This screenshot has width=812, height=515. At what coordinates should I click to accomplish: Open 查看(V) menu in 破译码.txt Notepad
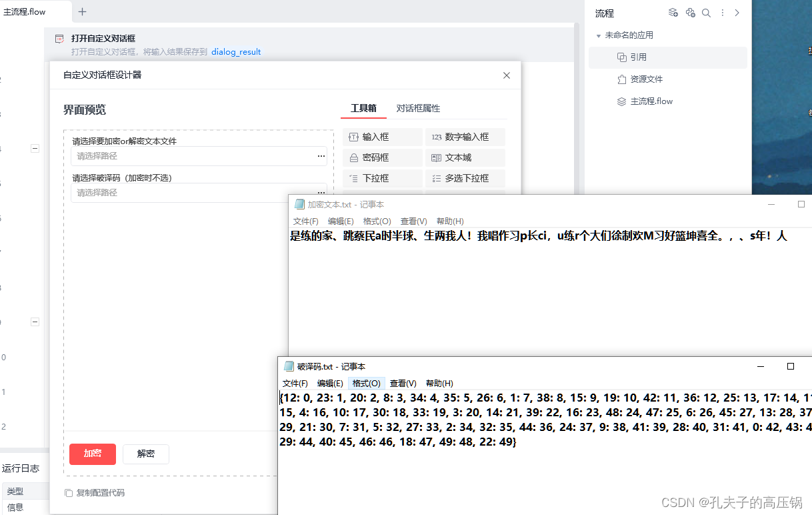tap(403, 383)
